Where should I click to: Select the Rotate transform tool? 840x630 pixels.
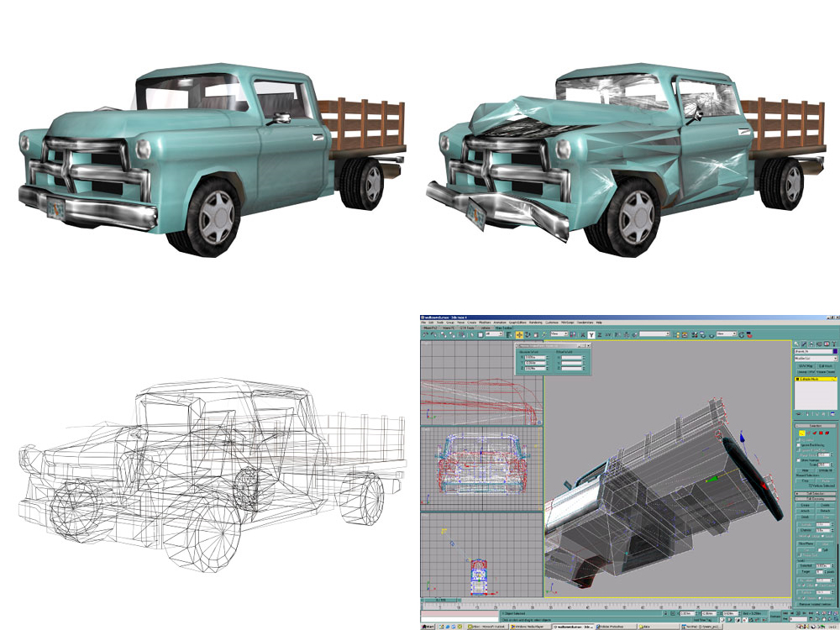point(528,335)
